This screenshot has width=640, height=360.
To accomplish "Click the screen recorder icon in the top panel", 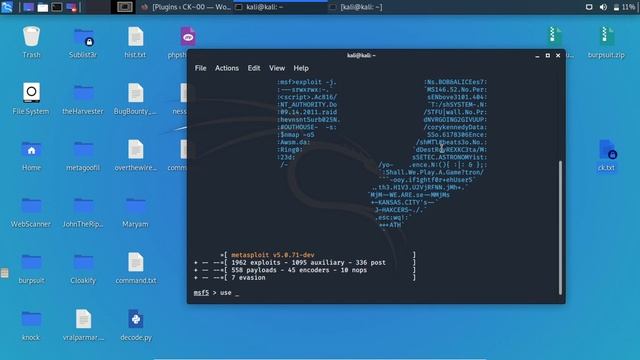I will pos(71,7).
